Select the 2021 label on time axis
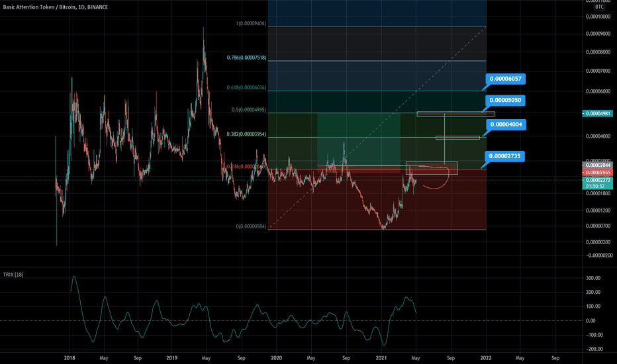Image resolution: width=617 pixels, height=364 pixels. pyautogui.click(x=381, y=358)
